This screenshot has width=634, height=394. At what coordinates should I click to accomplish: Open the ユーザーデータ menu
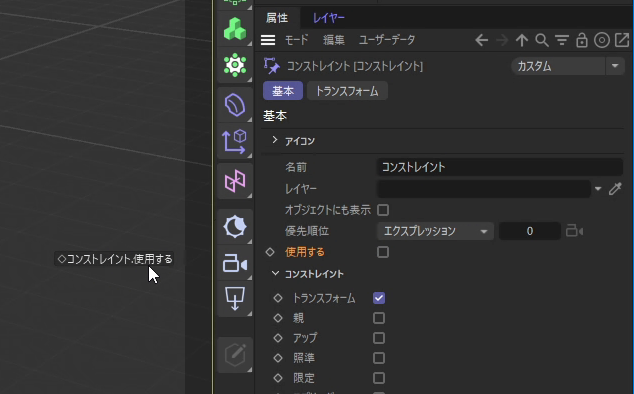point(387,40)
